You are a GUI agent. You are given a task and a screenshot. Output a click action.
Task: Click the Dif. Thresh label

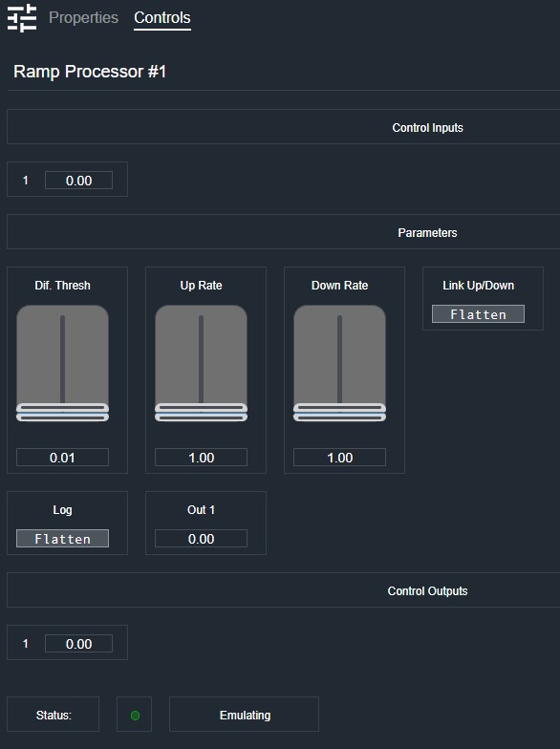[63, 285]
